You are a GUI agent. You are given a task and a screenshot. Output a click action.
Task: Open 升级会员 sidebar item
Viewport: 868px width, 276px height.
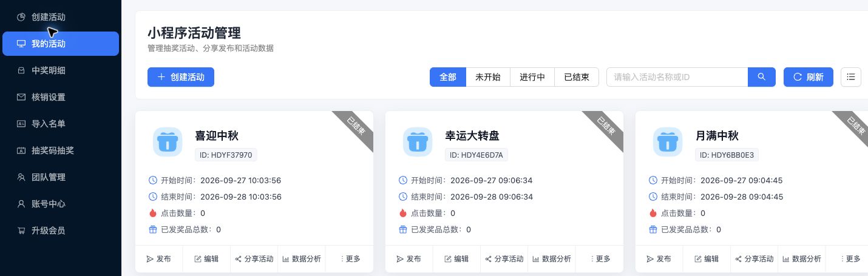[61, 231]
